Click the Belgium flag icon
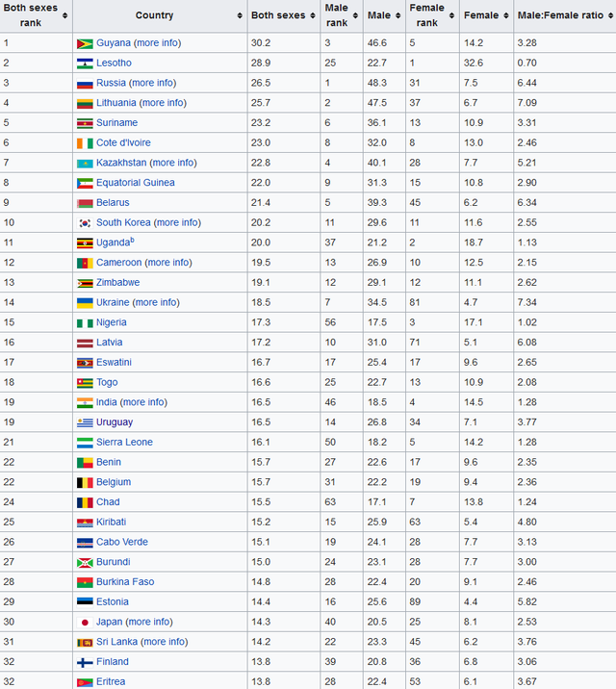Viewport: 616px width, 689px height. point(85,483)
